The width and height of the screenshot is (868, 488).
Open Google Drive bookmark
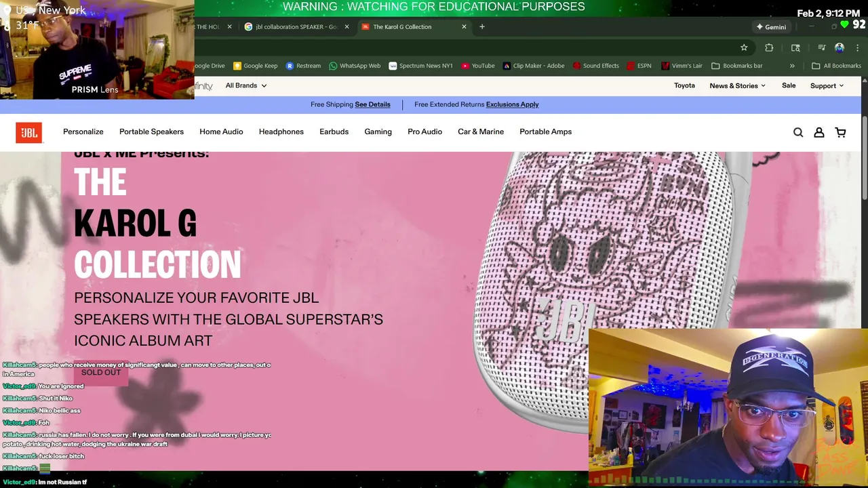coord(210,66)
